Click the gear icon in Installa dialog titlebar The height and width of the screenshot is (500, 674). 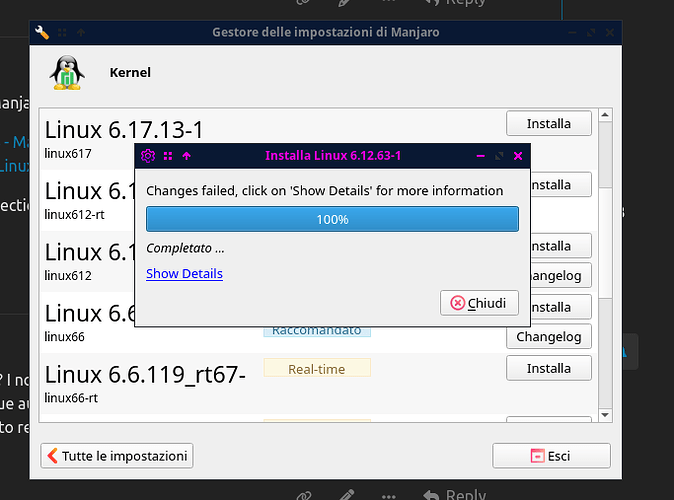click(x=148, y=156)
